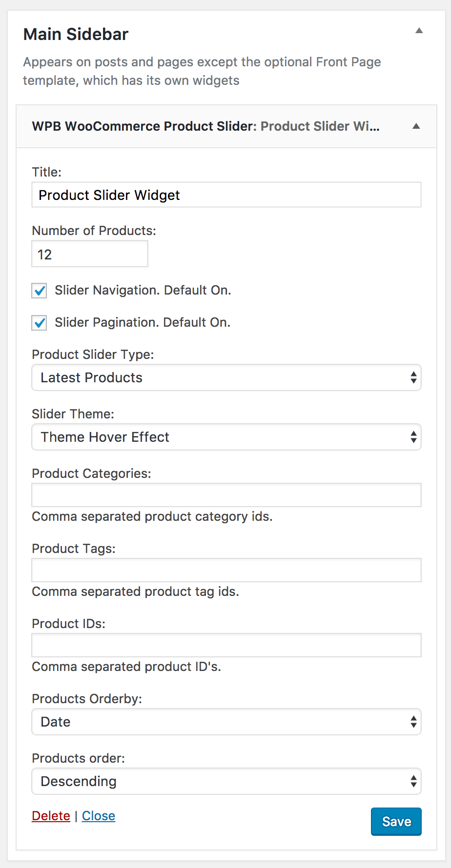This screenshot has height=868, width=451.
Task: Click the Delete link
Action: (x=51, y=816)
